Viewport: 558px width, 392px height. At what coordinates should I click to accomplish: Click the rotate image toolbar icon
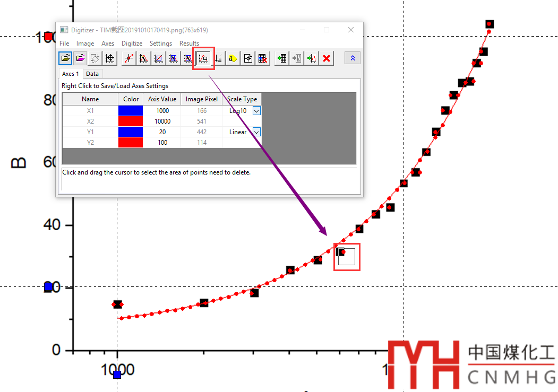tap(95, 58)
